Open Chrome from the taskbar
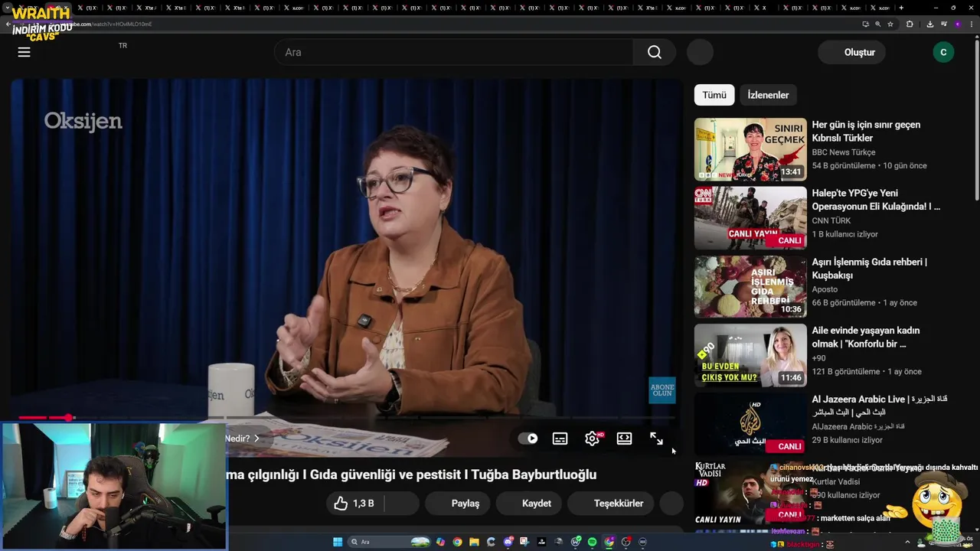The height and width of the screenshot is (551, 980). coord(457,542)
